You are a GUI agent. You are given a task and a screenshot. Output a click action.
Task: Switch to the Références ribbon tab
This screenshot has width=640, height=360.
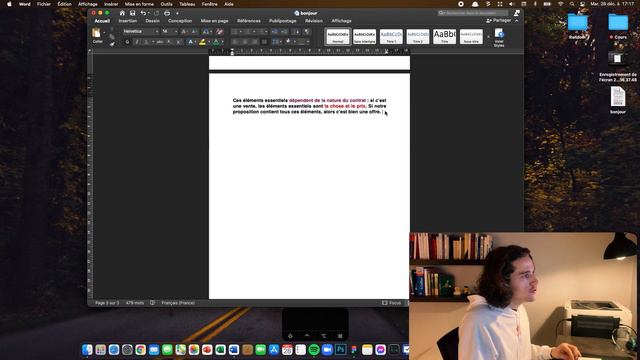(249, 21)
